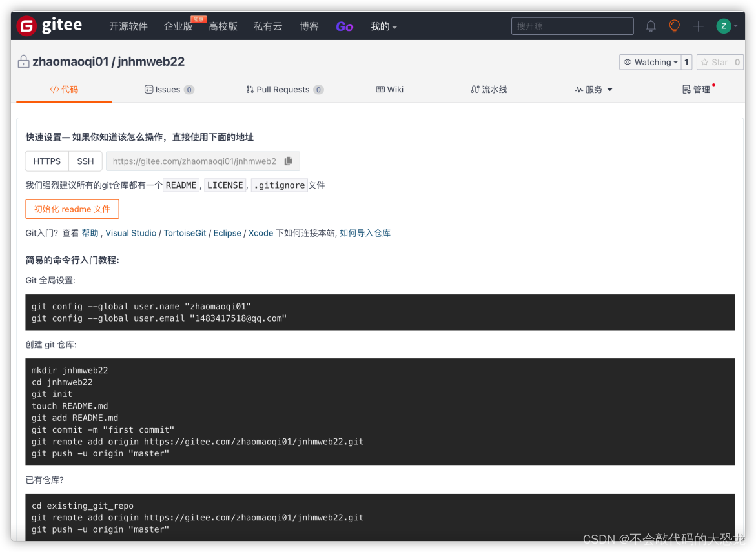Screen dimensions: 756x552
Task: Open notifications via the bell icon
Action: (650, 26)
